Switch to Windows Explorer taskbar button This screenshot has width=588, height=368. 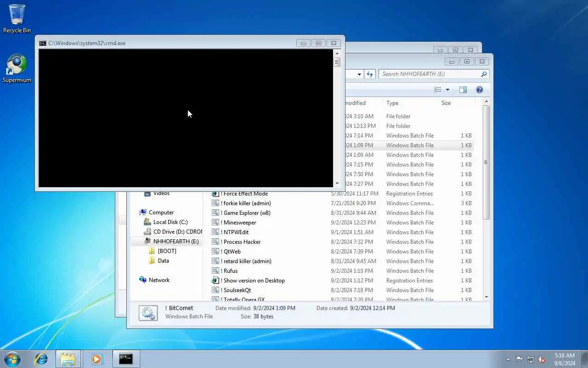[68, 359]
